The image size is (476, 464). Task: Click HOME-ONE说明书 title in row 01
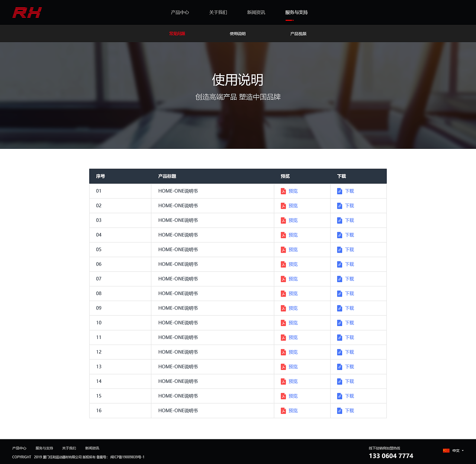[178, 191]
